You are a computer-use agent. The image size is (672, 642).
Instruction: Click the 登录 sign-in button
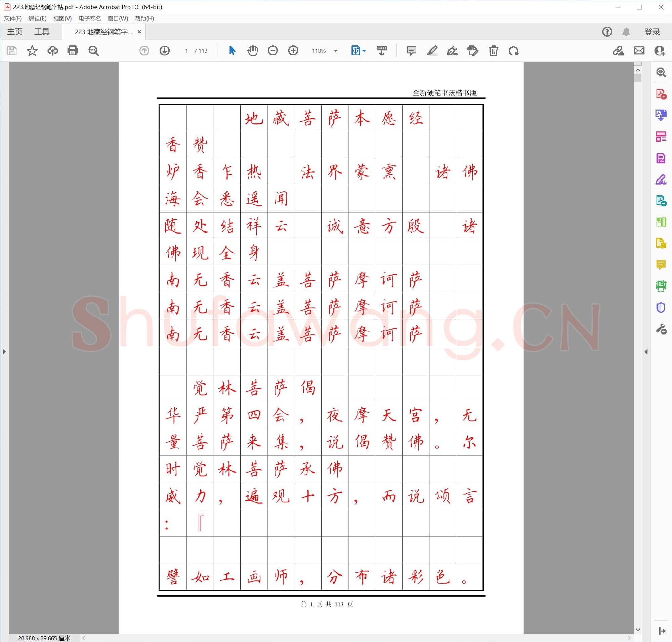click(652, 32)
